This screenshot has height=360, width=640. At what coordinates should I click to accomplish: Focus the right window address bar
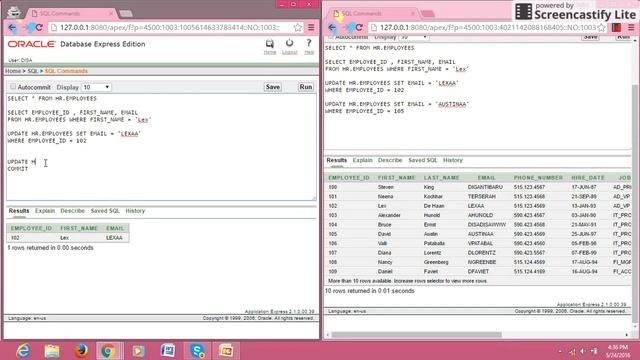(488, 27)
